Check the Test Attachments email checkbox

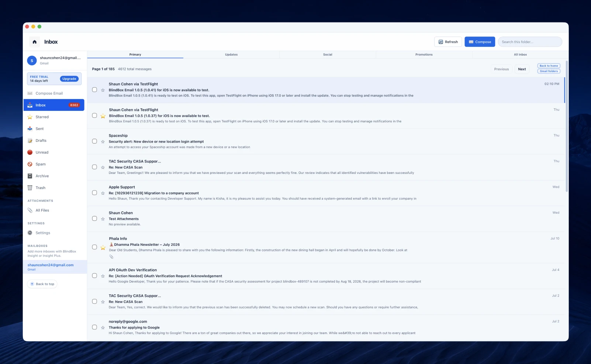[94, 219]
